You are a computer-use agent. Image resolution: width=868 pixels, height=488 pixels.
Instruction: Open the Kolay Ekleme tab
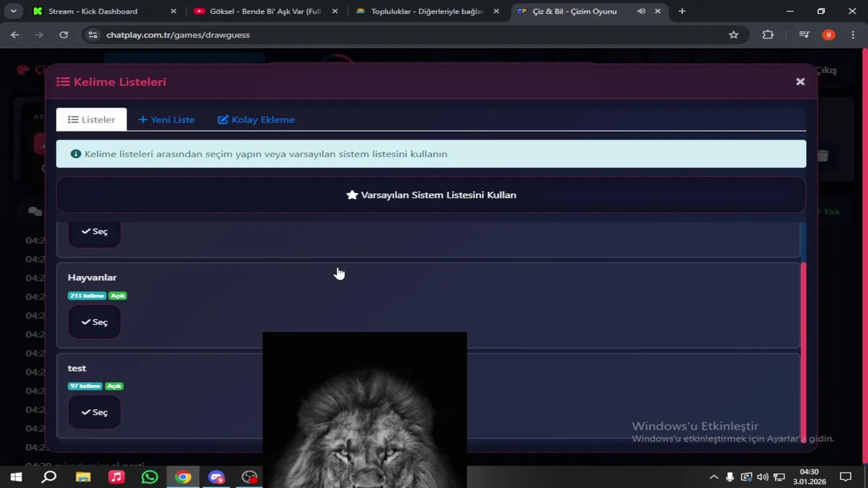[x=256, y=119]
